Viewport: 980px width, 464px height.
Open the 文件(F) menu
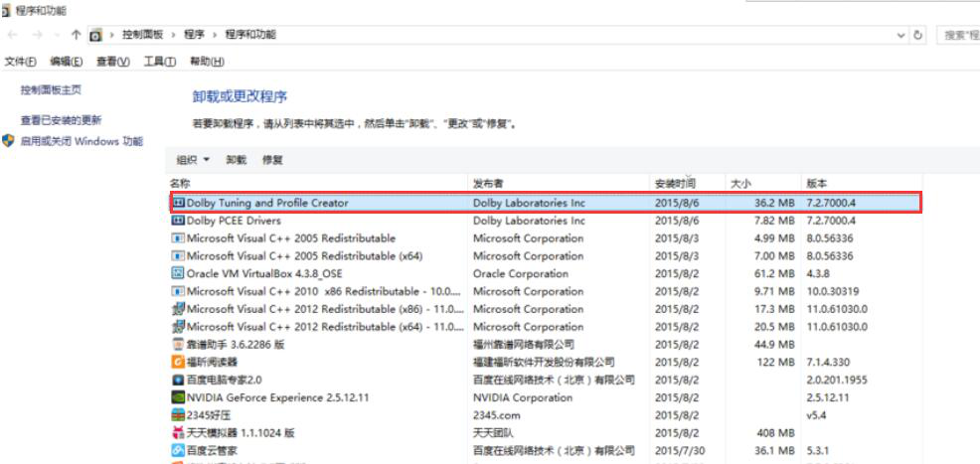21,62
